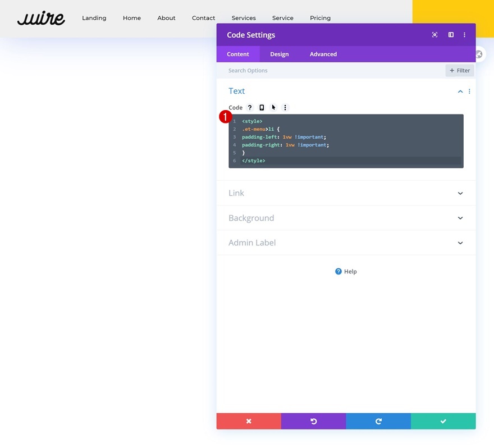Open the Contact menu item
Screen dimensions: 494x448
(x=203, y=18)
